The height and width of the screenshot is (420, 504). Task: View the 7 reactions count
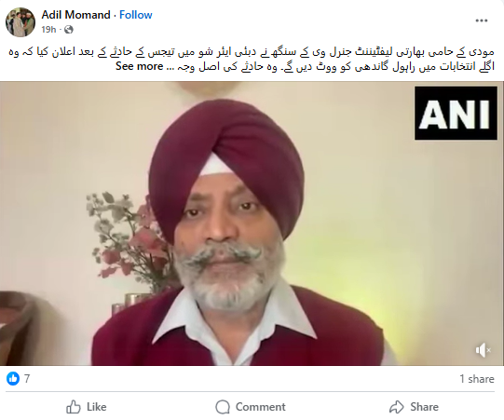(27, 378)
